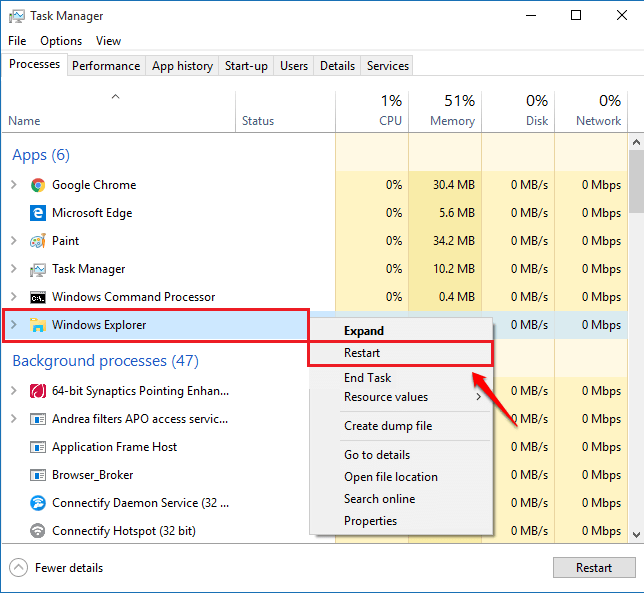Click the Task Manager title bar icon
Viewport: 644px width, 593px height.
(x=17, y=16)
